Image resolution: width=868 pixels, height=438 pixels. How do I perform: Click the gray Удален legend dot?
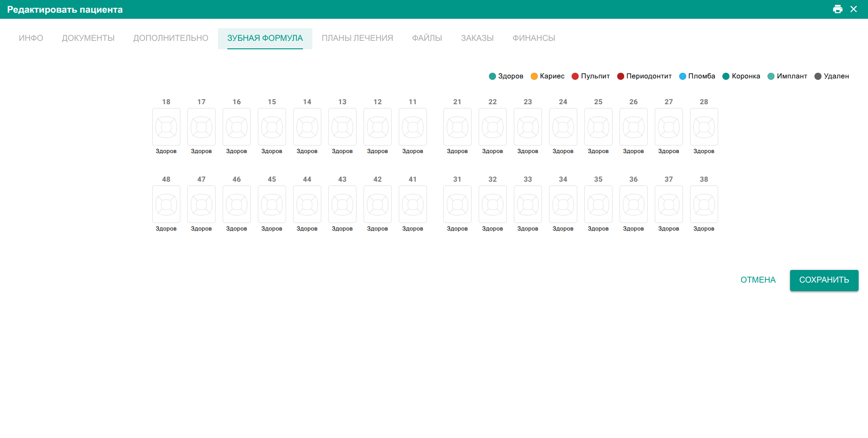818,77
